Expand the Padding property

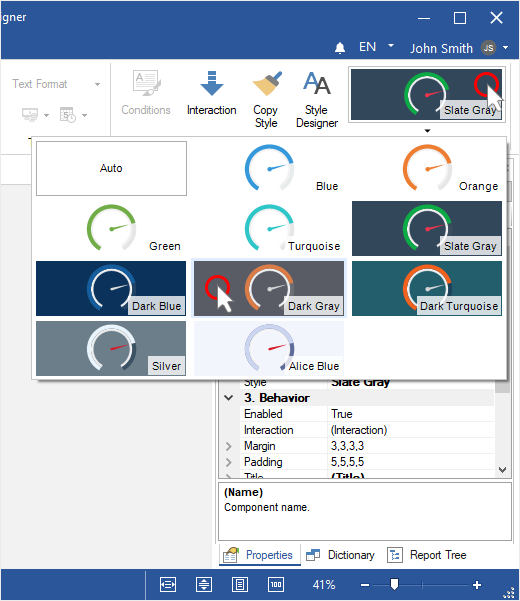229,462
